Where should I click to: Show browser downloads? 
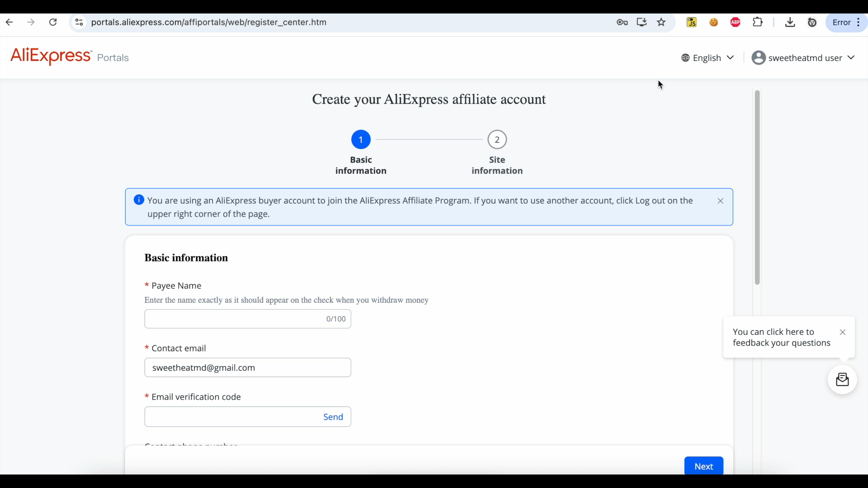(x=790, y=22)
